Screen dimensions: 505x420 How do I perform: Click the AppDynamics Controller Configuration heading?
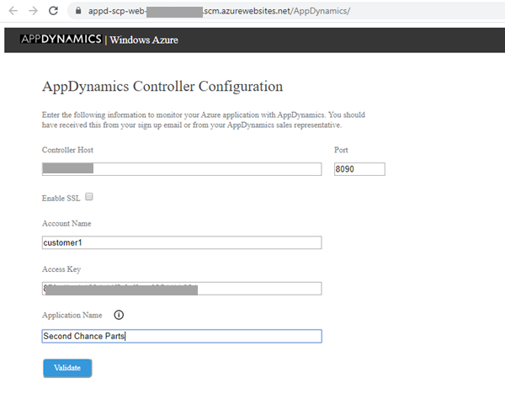coord(162,87)
